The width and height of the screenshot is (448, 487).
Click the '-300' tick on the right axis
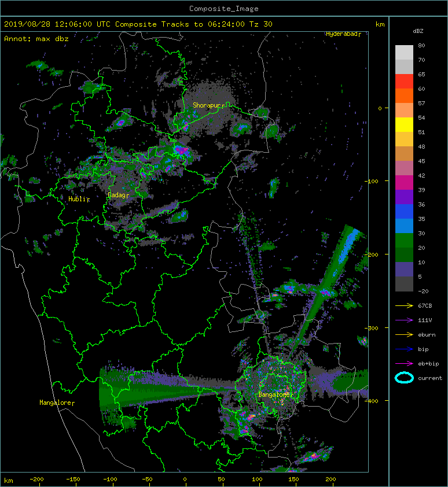click(372, 328)
